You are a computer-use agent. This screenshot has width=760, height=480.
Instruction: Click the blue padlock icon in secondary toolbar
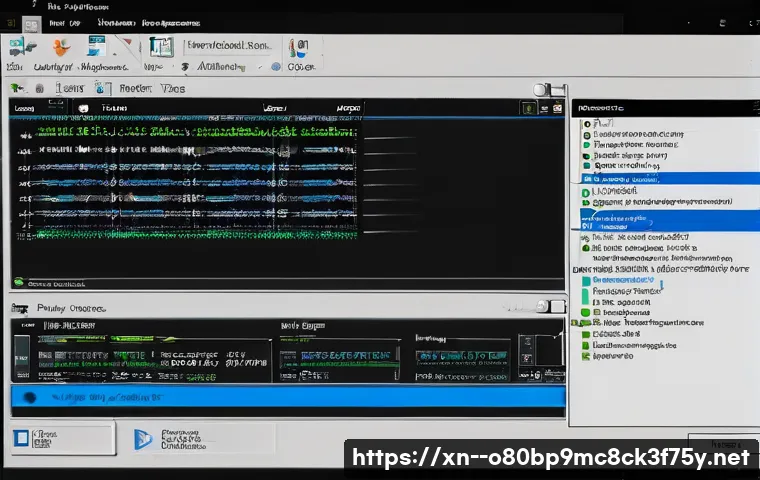coord(100,88)
